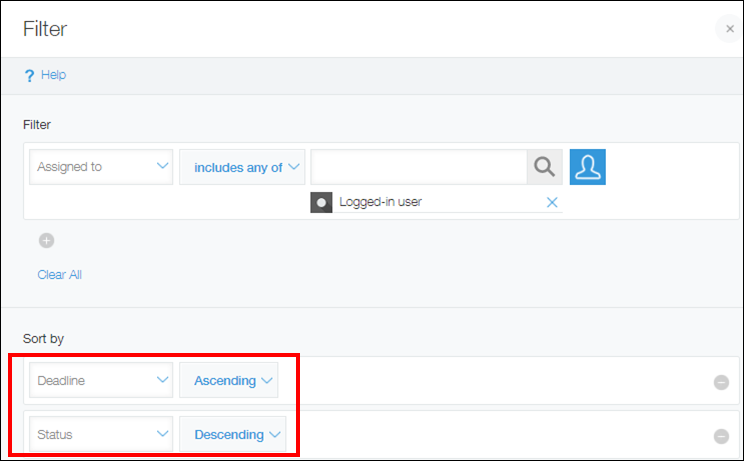
Task: Click Clear All to reset filters
Action: (x=59, y=274)
